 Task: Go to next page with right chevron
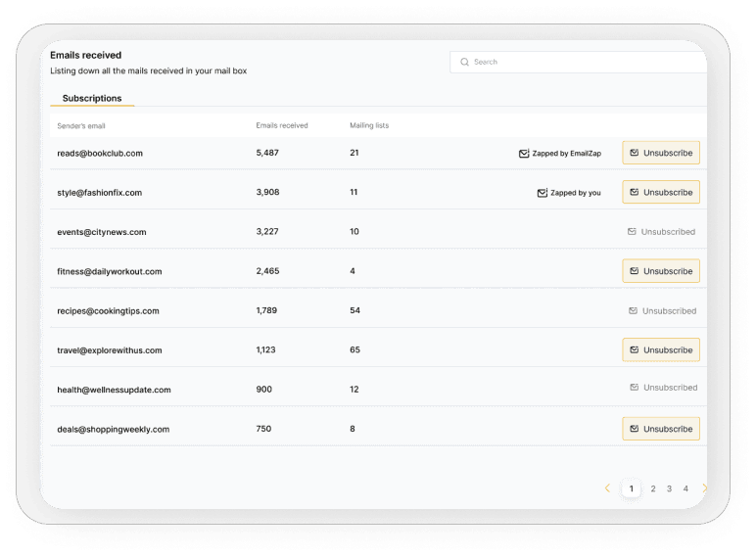[x=704, y=488]
